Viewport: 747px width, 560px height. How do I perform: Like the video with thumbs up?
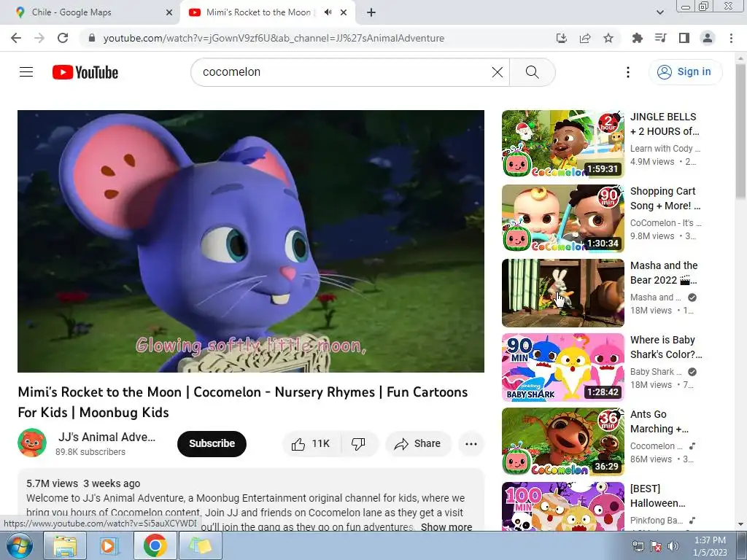[311, 444]
